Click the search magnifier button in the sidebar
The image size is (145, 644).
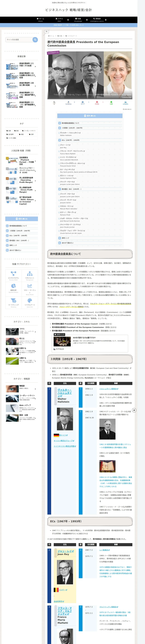35,39
